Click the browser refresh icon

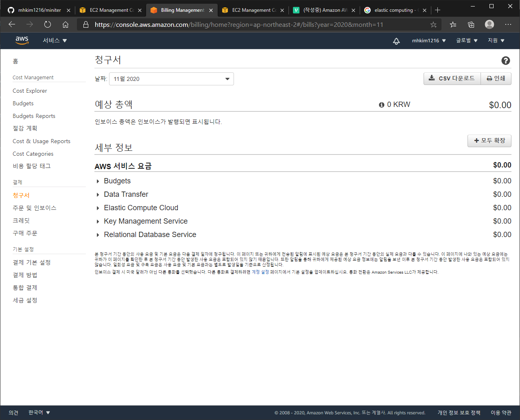pos(47,24)
